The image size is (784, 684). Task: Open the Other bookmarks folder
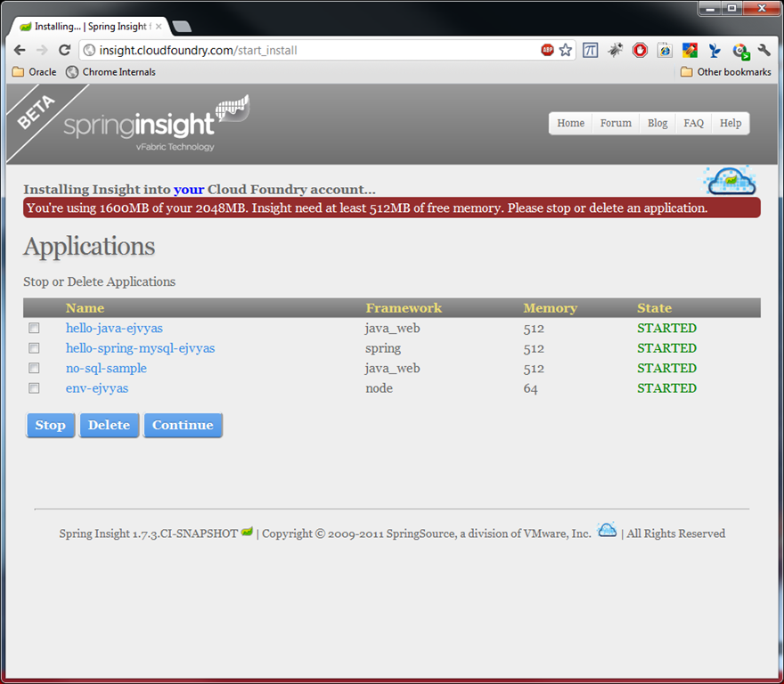726,72
